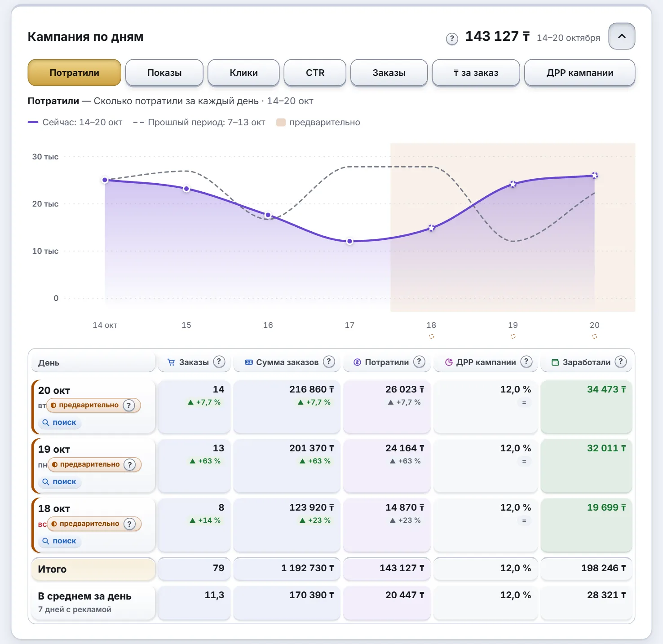663x644 pixels.
Task: Click the preliminary marker under the 18 axis label
Action: [432, 336]
